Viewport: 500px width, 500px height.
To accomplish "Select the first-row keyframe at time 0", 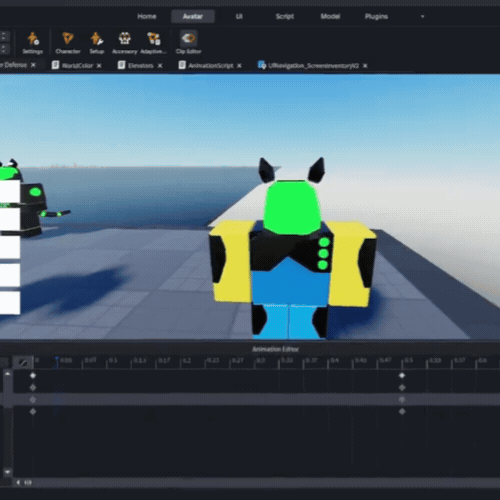I will click(x=33, y=376).
